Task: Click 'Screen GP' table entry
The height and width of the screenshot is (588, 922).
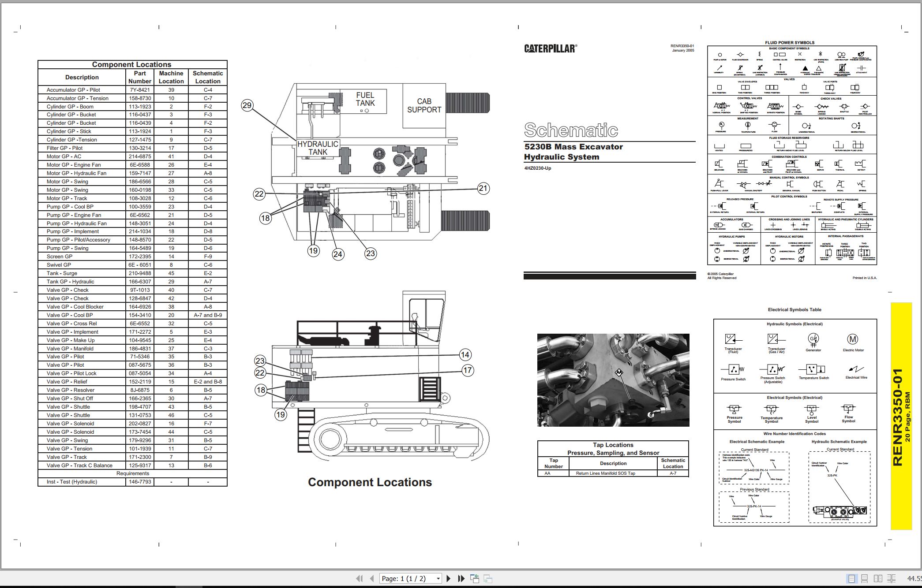Action: point(60,256)
